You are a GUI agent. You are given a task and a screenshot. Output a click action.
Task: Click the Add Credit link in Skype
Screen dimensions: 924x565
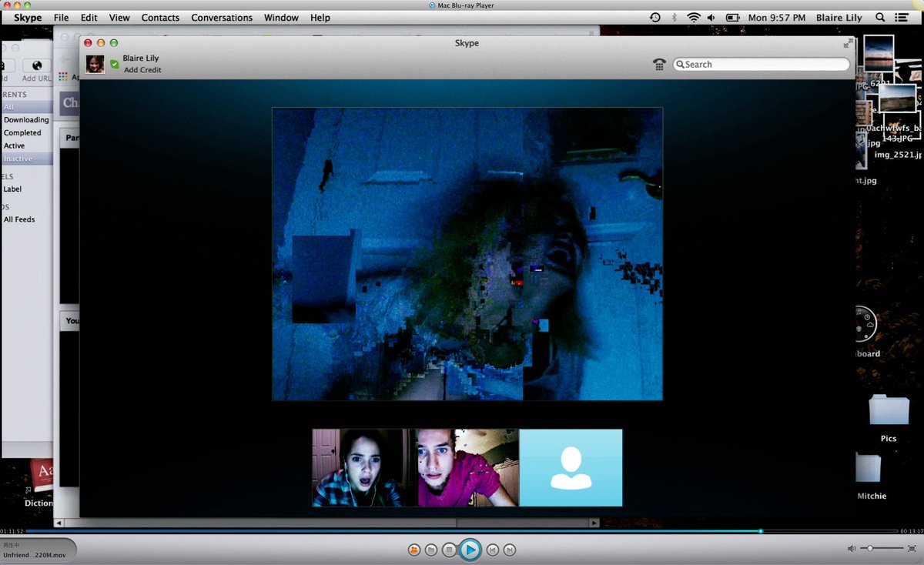point(142,70)
